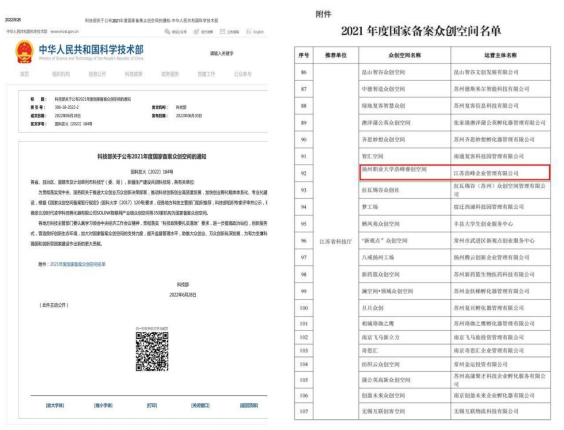Click the chat bubble icon in top bar
This screenshot has height=430, width=564.
coord(167,32)
